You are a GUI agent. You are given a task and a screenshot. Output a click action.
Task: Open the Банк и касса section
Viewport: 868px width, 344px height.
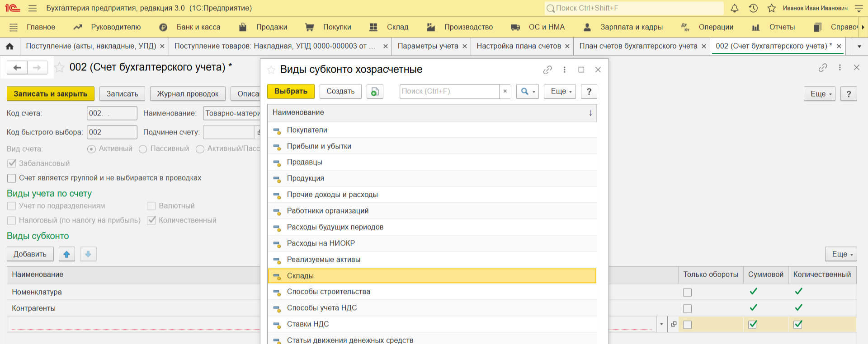[190, 27]
